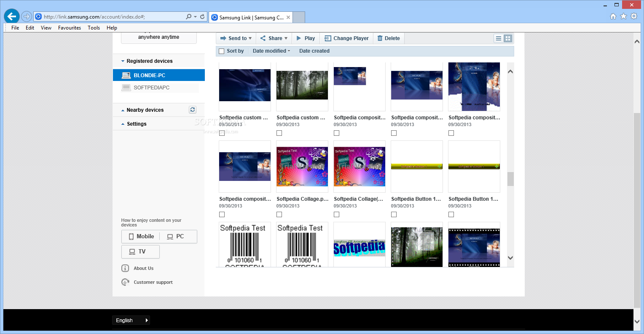Sort by Date created
Image resolution: width=644 pixels, height=334 pixels.
(x=314, y=51)
